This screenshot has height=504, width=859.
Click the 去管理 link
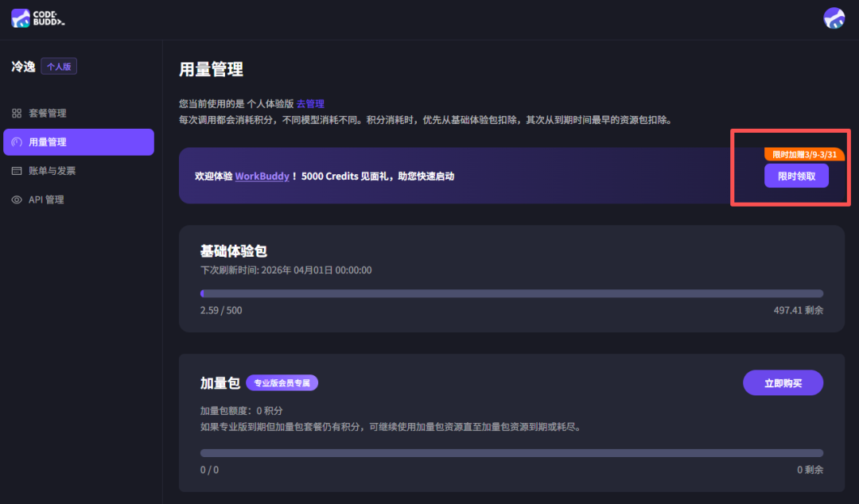click(313, 103)
